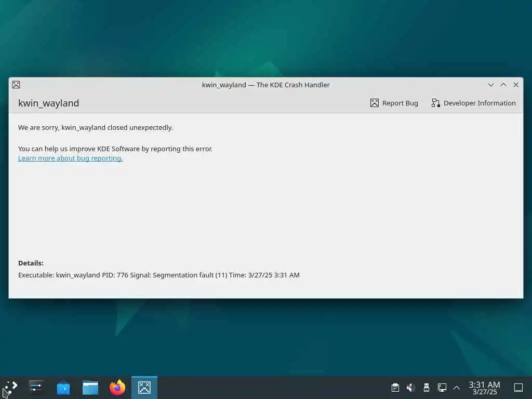532x399 pixels.
Task: Click the Show Desktop button in the panel
Action: click(518, 388)
